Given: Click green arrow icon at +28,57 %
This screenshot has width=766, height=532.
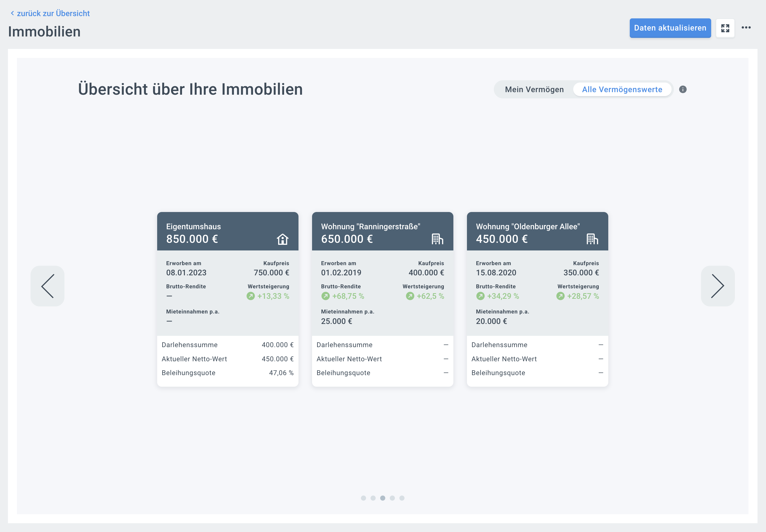Looking at the screenshot, I should click(560, 296).
